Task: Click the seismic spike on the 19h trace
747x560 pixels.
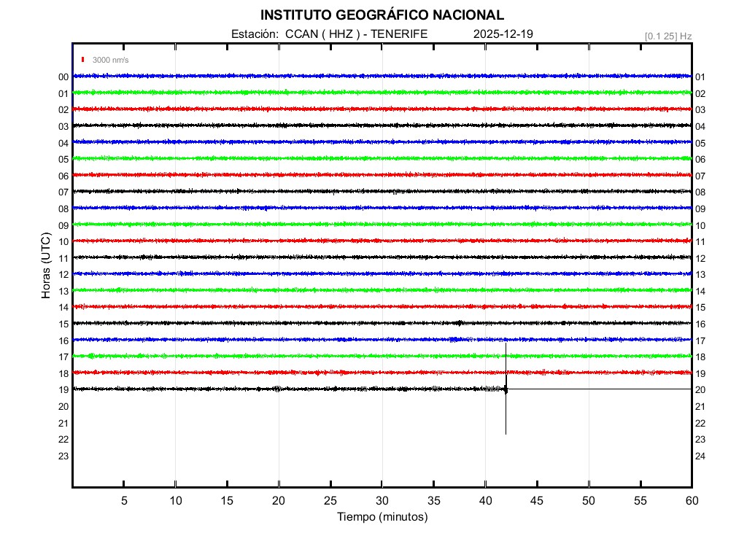Action: coord(506,389)
